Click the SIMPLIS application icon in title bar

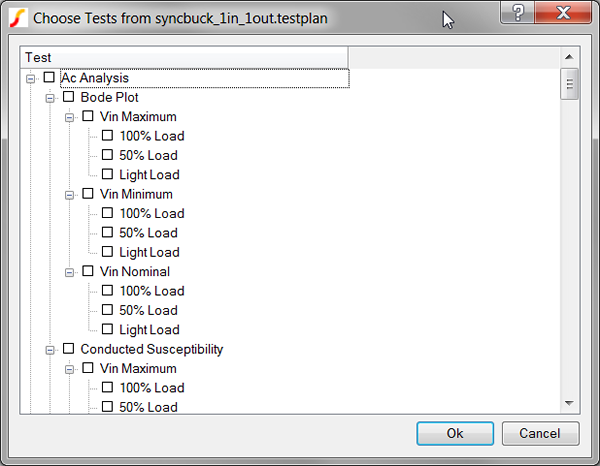[18, 18]
